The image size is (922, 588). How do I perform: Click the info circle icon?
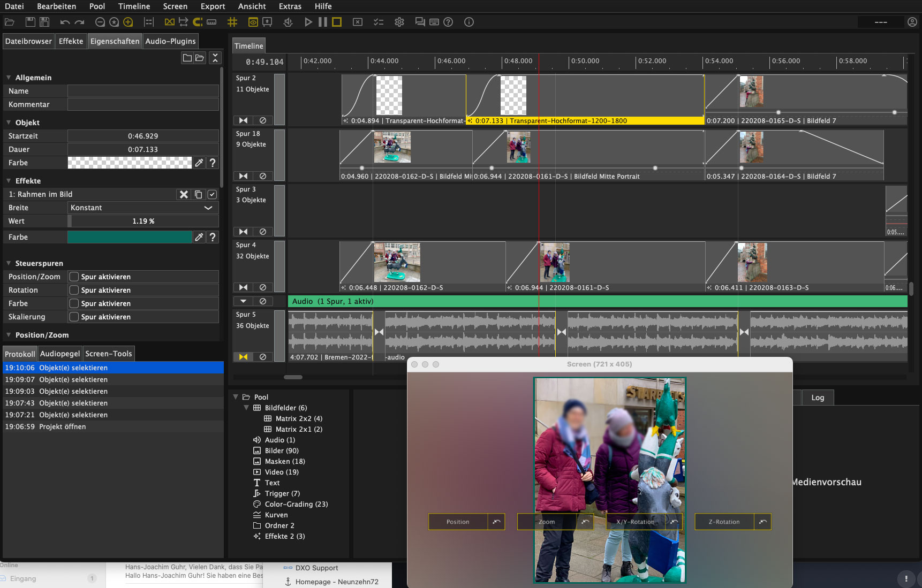[x=469, y=22]
